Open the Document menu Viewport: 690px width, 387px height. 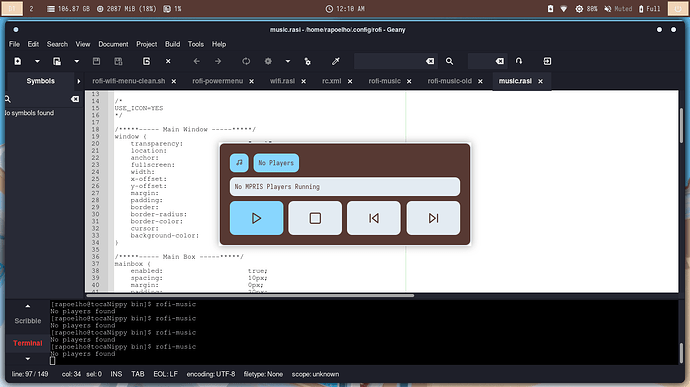pos(113,44)
